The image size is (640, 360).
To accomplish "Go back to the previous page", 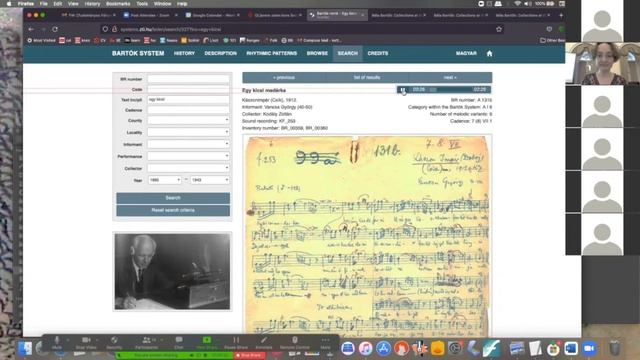I will pyautogui.click(x=31, y=29).
